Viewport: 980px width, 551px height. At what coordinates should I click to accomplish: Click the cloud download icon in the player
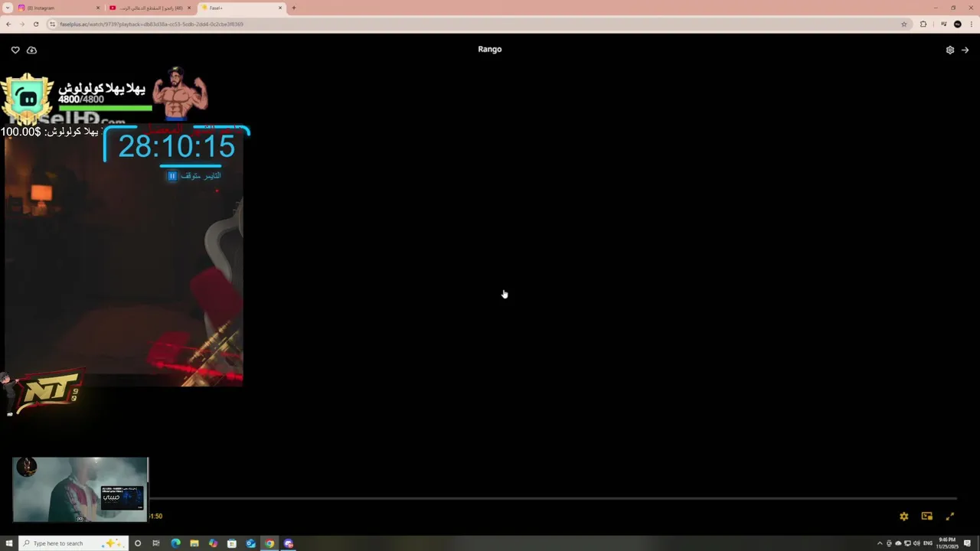point(31,50)
